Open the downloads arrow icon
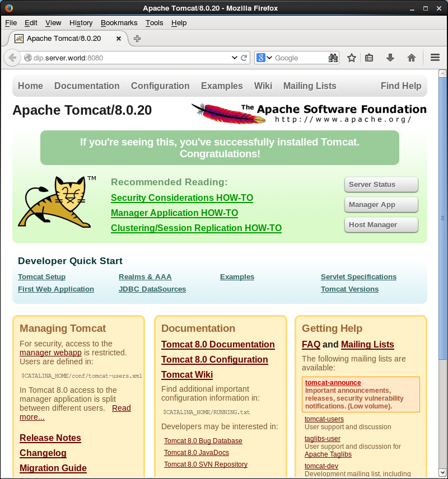448x479 pixels. pos(390,58)
